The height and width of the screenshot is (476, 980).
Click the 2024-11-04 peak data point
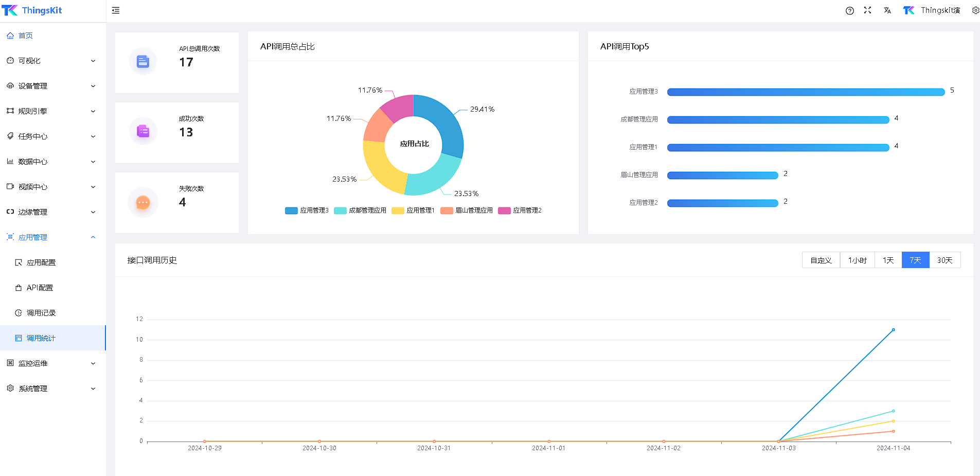(x=893, y=330)
